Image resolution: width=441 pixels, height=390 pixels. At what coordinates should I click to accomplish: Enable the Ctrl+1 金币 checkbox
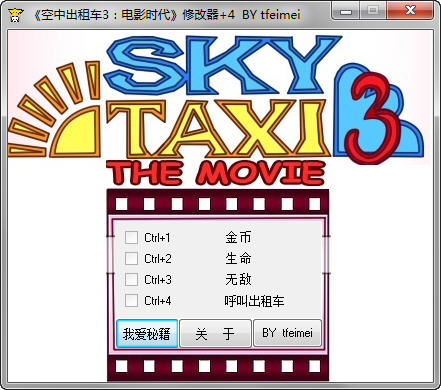(x=131, y=237)
